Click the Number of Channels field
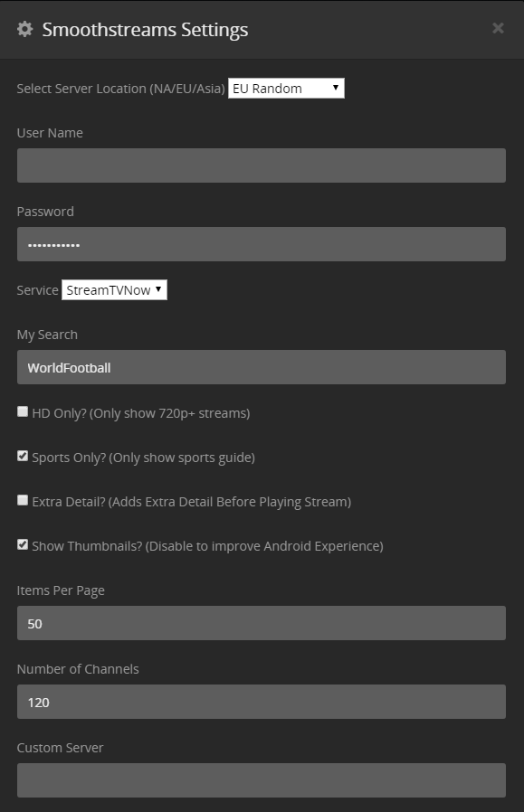Viewport: 524px width, 812px height. click(262, 702)
